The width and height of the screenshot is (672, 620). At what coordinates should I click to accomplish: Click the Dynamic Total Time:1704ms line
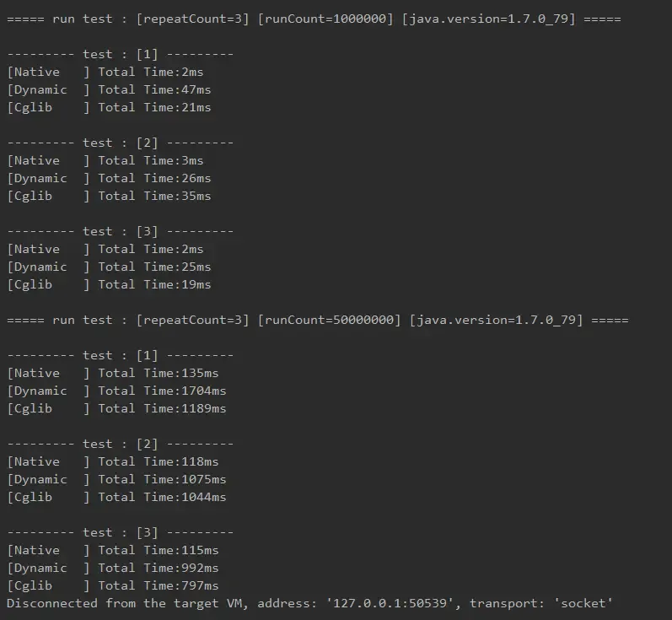pyautogui.click(x=116, y=391)
